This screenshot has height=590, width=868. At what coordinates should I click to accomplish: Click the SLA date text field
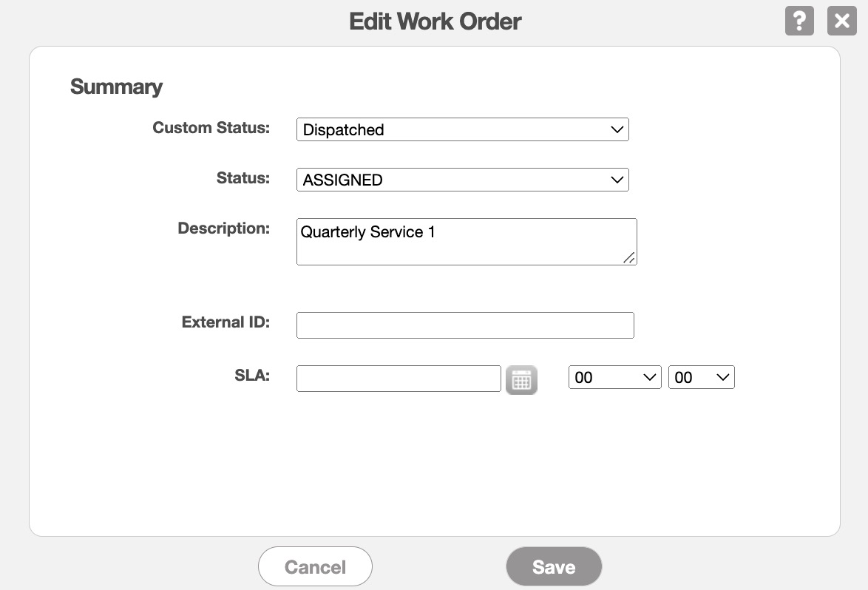coord(399,379)
